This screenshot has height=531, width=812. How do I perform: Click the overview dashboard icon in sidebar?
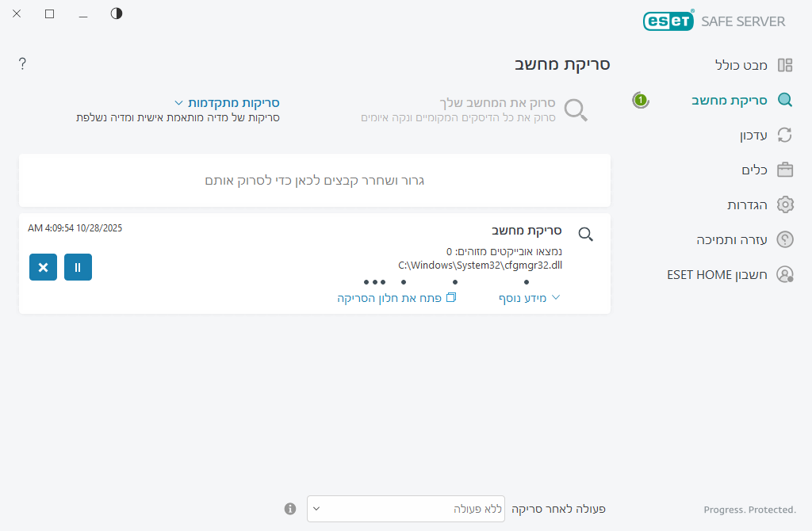coord(785,66)
